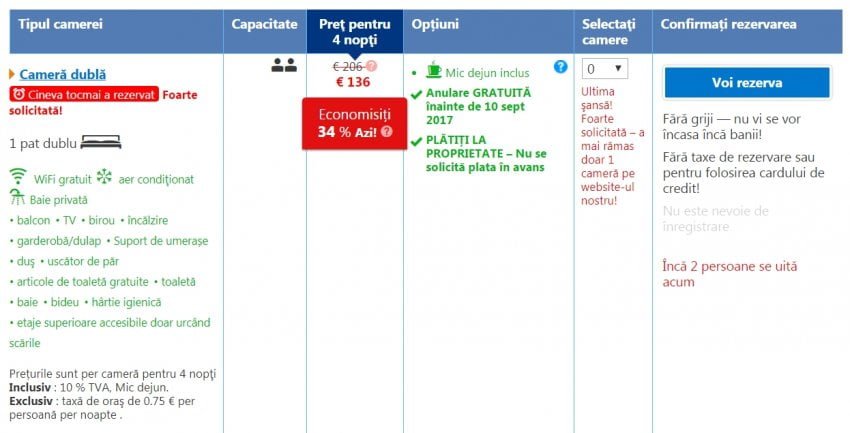Click the WiFi gratuit icon
The width and height of the screenshot is (850, 433).
(x=18, y=178)
